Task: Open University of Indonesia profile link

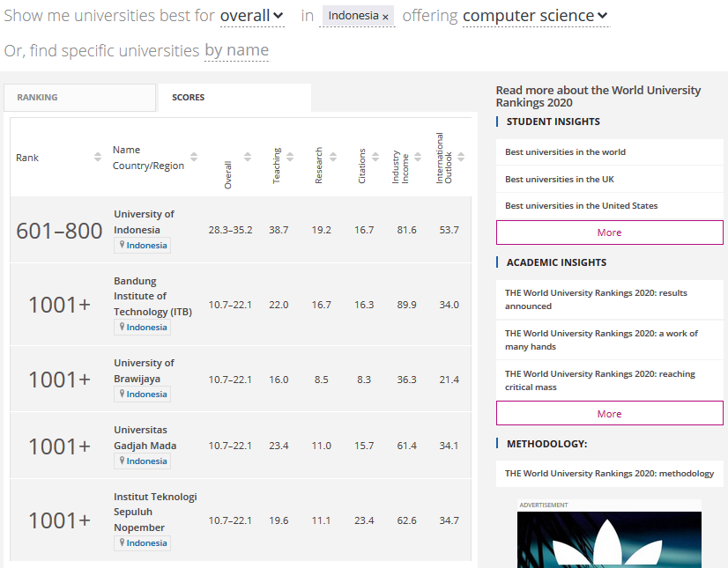Action: click(x=144, y=222)
